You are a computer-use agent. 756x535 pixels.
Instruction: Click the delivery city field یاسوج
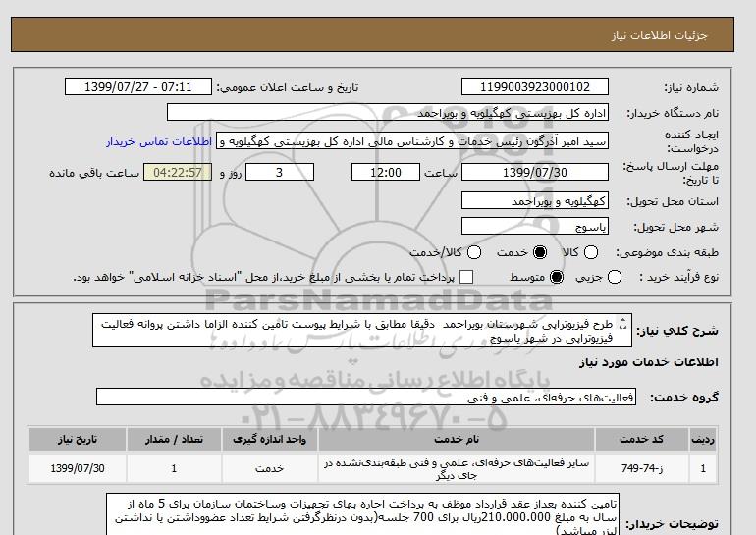click(x=535, y=226)
